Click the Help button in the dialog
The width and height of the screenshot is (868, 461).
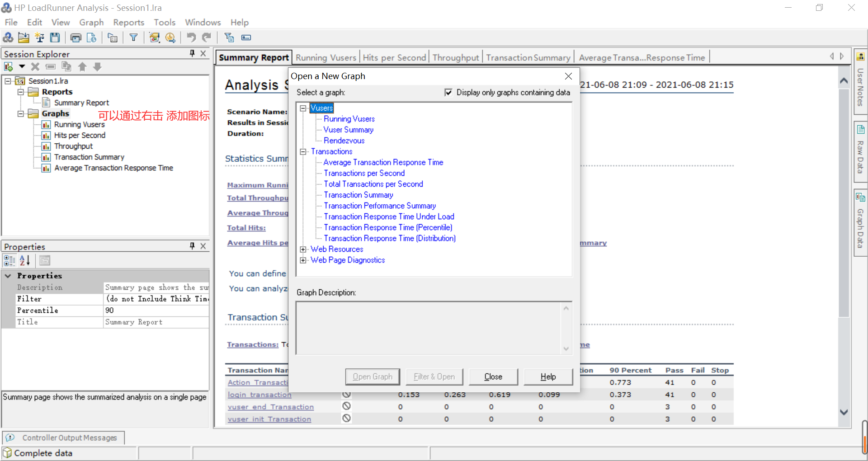(548, 376)
